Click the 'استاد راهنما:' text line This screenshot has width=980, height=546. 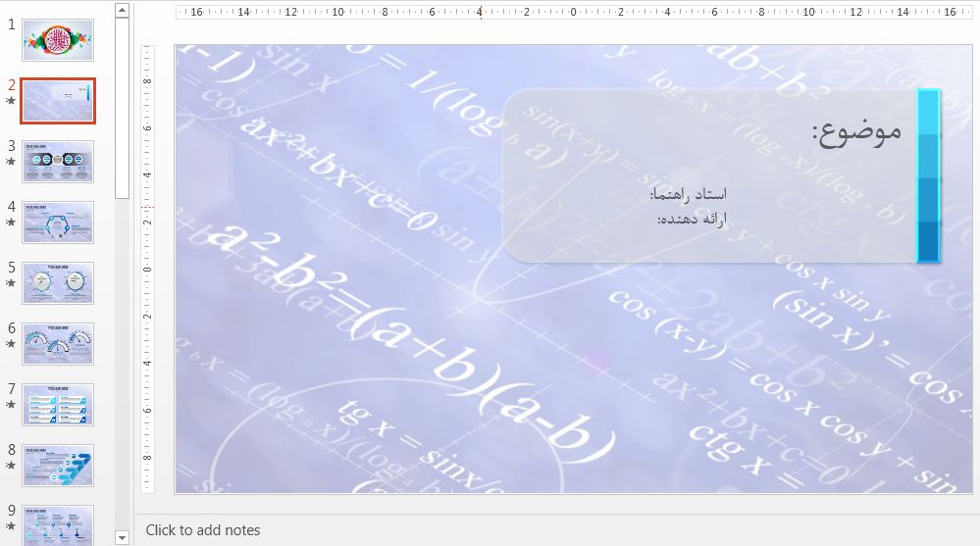688,195
